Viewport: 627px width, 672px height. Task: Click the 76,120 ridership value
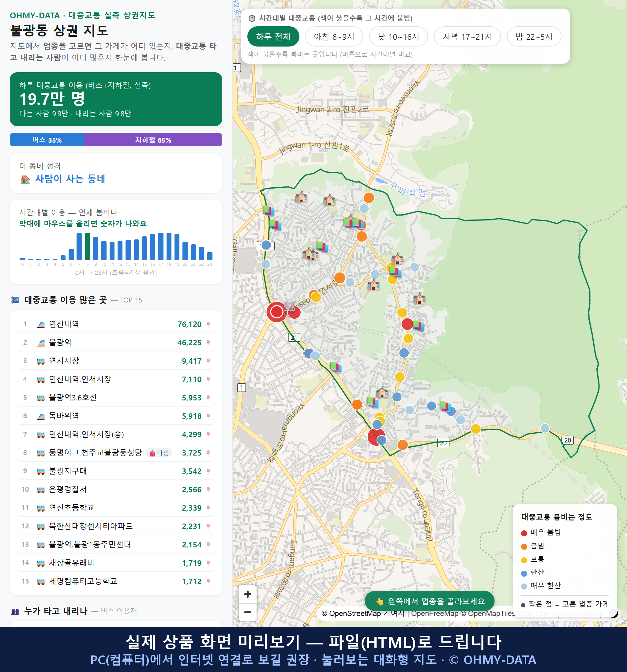click(x=189, y=325)
